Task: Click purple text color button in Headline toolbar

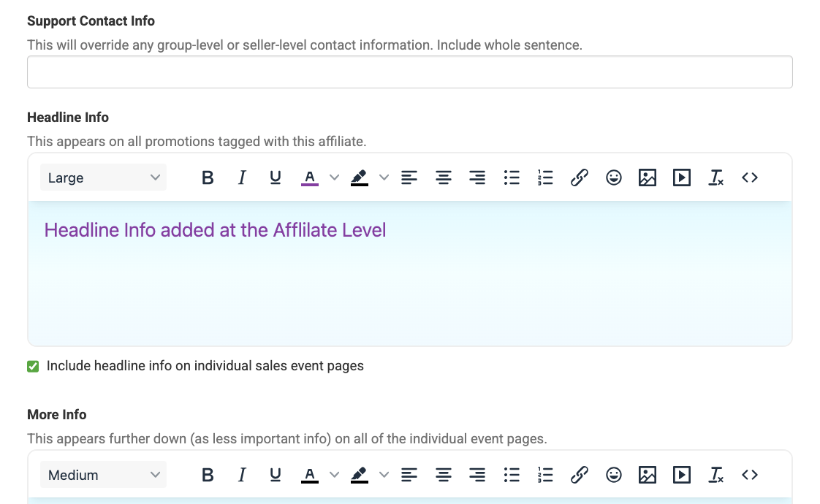Action: (x=310, y=177)
